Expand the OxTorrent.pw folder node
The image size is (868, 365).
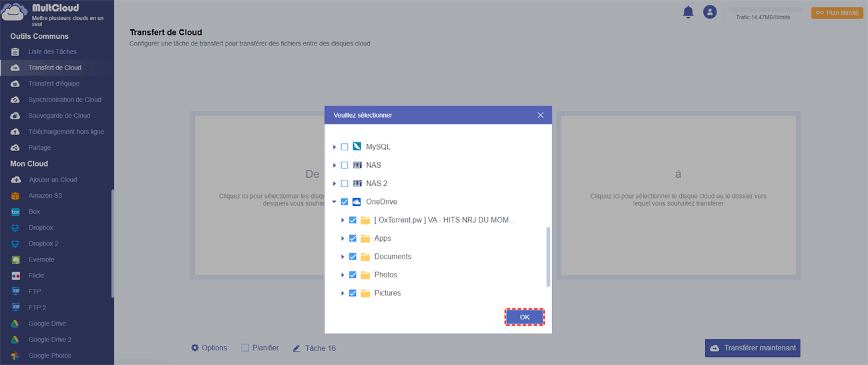343,220
